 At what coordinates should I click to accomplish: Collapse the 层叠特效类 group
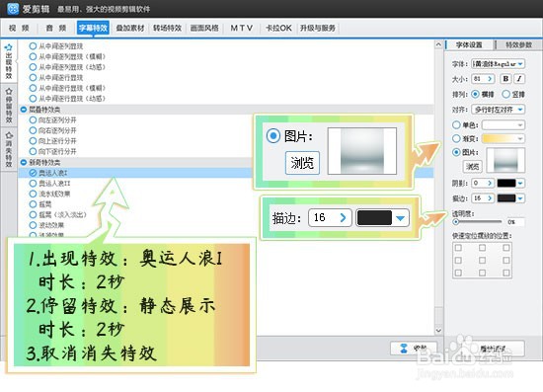pos(24,110)
